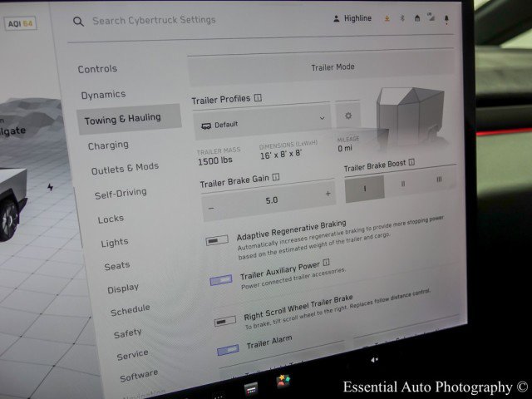Tap the charge lightning bolt icon
The width and height of the screenshot is (532, 399).
(50, 187)
